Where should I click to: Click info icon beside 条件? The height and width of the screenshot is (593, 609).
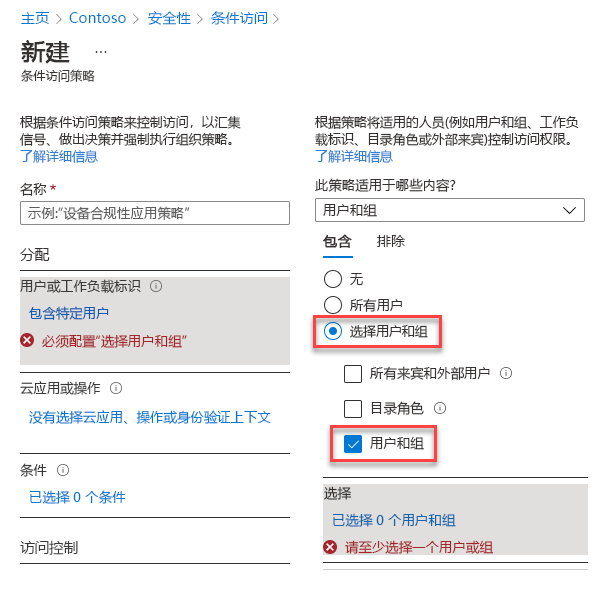[64, 470]
